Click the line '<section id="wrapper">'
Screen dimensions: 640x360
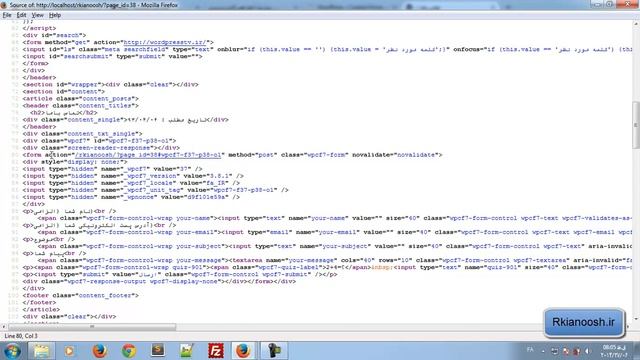coord(110,84)
